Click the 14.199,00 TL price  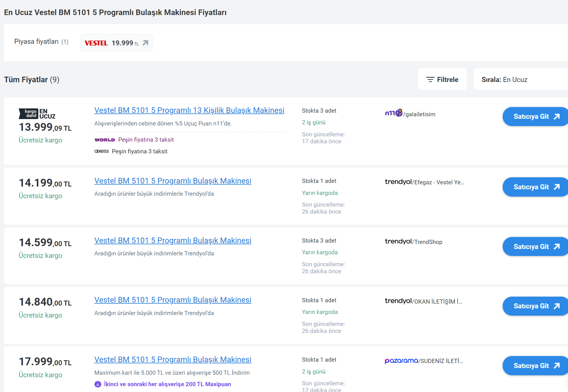[x=45, y=183]
